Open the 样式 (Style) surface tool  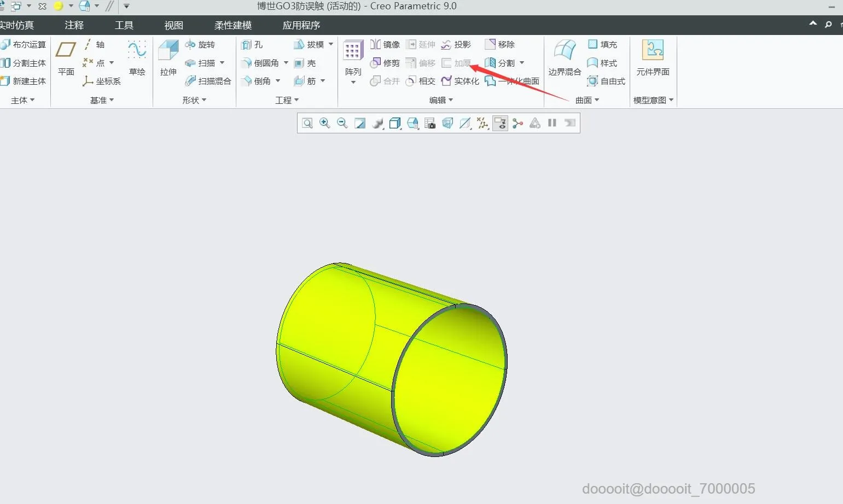pyautogui.click(x=602, y=63)
